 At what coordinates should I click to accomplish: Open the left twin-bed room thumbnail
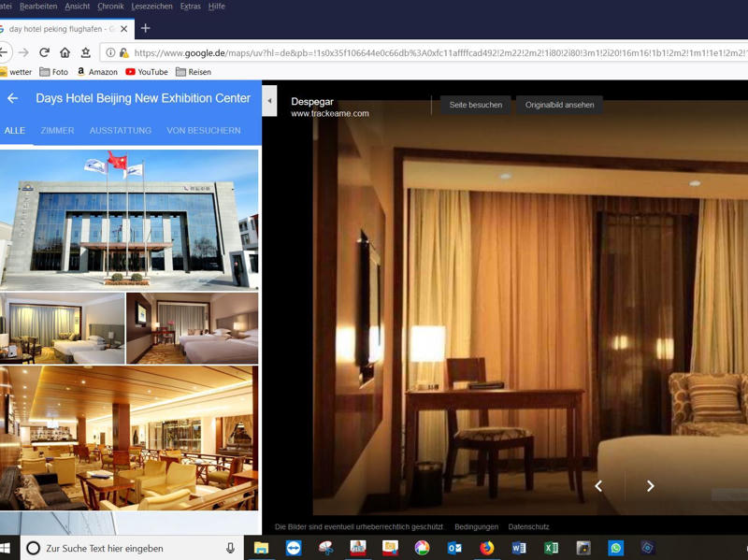[x=62, y=328]
